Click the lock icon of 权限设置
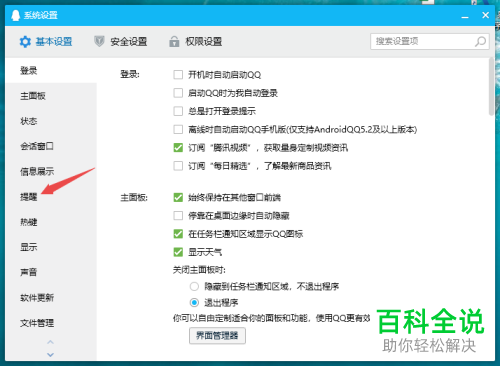This screenshot has height=366, width=500. point(174,41)
